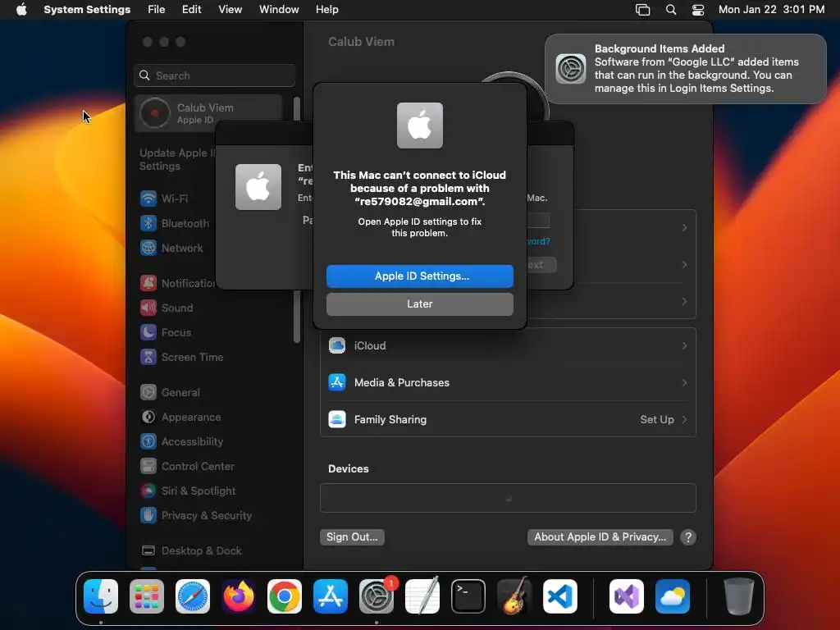The height and width of the screenshot is (630, 840).
Task: Open Control Center in menu bar
Action: [698, 10]
